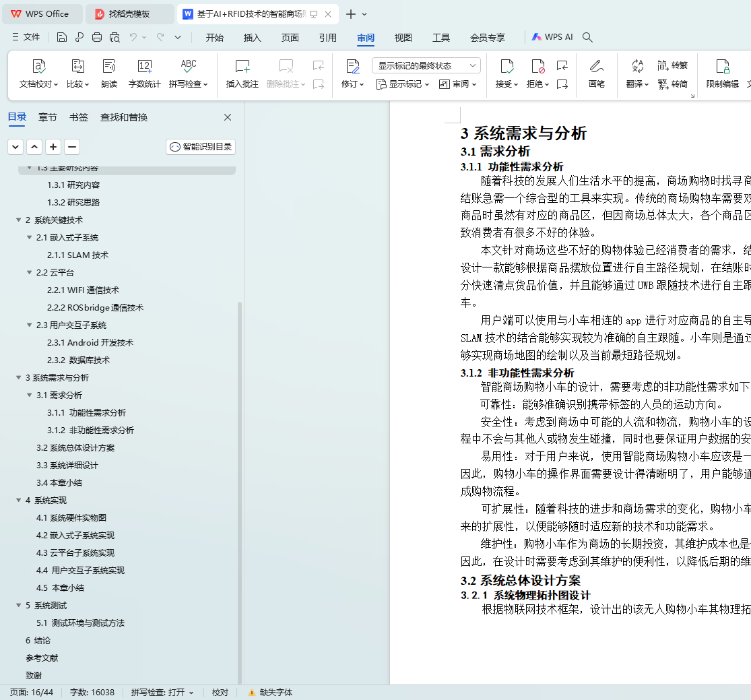Image resolution: width=751 pixels, height=700 pixels.
Task: Run 拼写检查 spell check
Action: (x=188, y=74)
